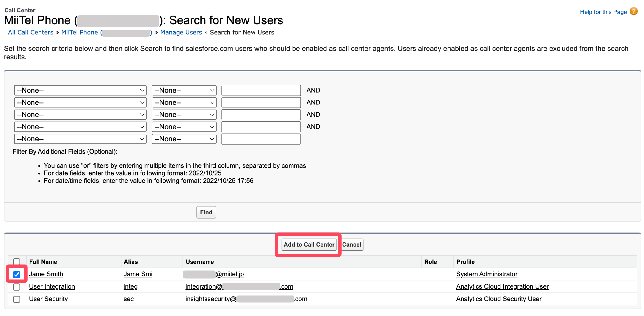
Task: Open Help for this Page link
Action: (x=603, y=12)
